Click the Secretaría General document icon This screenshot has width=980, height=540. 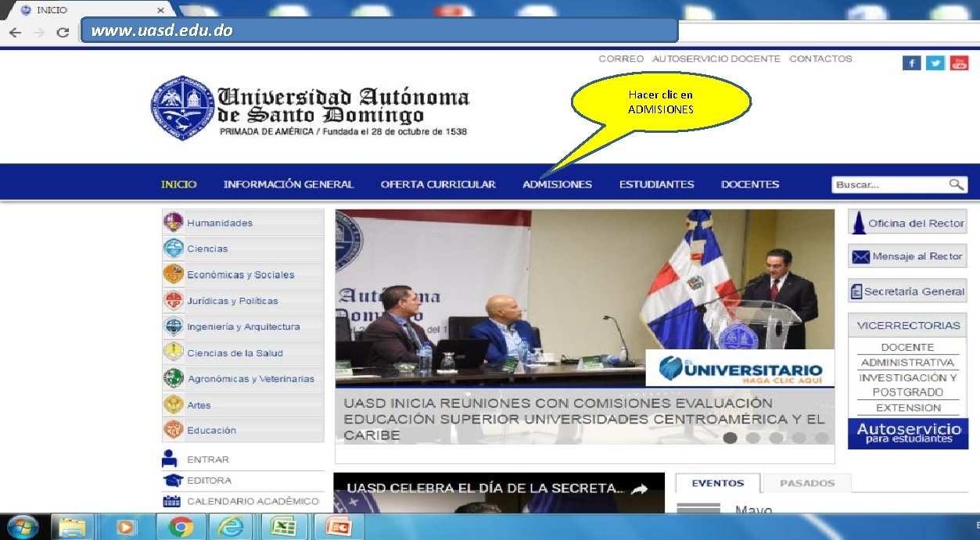[856, 291]
